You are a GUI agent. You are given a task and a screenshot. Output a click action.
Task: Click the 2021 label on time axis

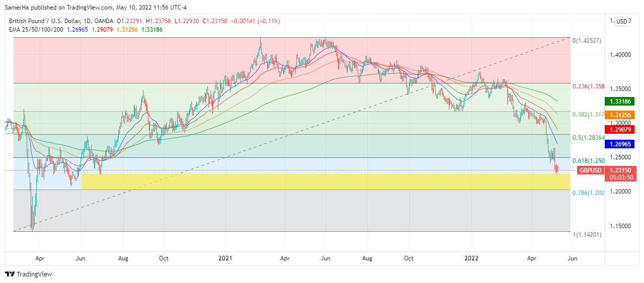[x=225, y=258]
